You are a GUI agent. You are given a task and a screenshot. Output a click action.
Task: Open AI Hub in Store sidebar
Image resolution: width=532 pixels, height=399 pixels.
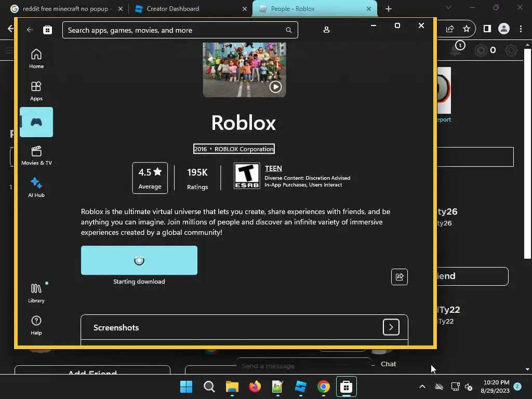36,188
